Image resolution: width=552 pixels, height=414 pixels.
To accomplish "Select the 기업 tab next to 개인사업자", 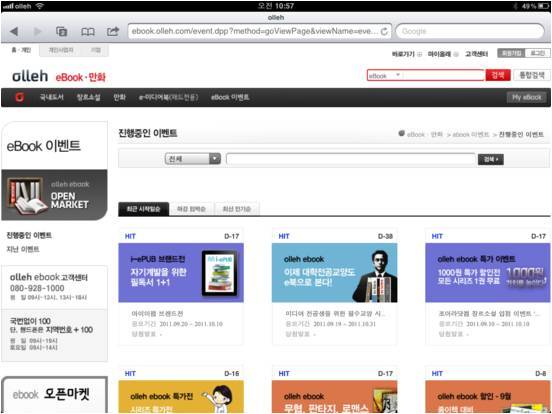I will (x=95, y=50).
